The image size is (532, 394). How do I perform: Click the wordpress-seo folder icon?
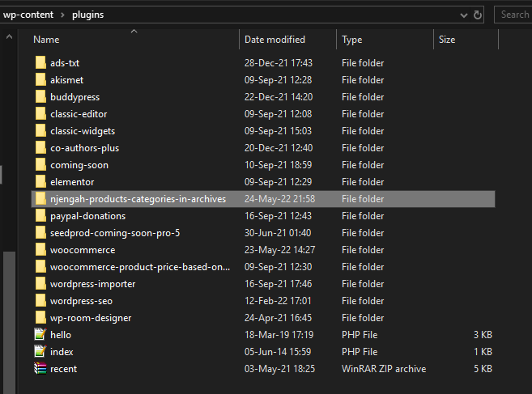point(40,300)
